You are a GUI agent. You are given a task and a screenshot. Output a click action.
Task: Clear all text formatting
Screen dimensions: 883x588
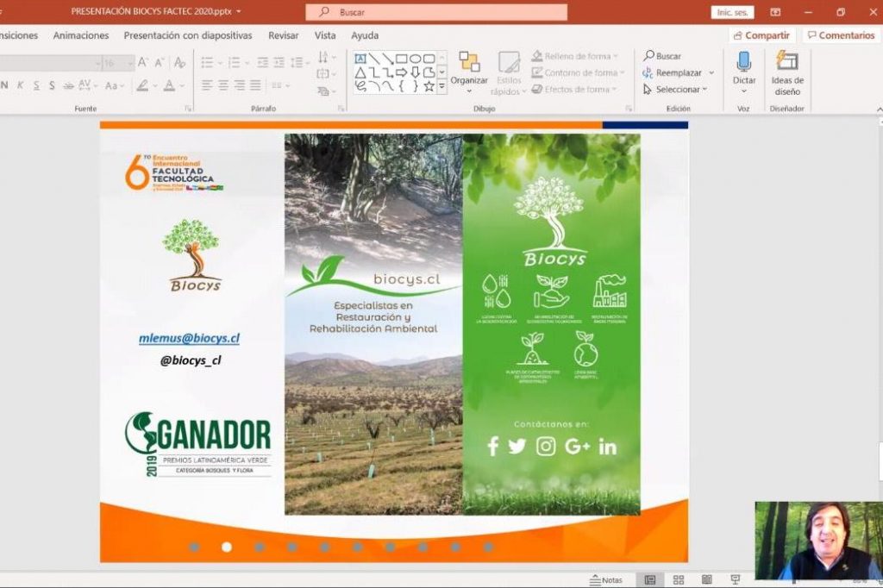tap(179, 63)
